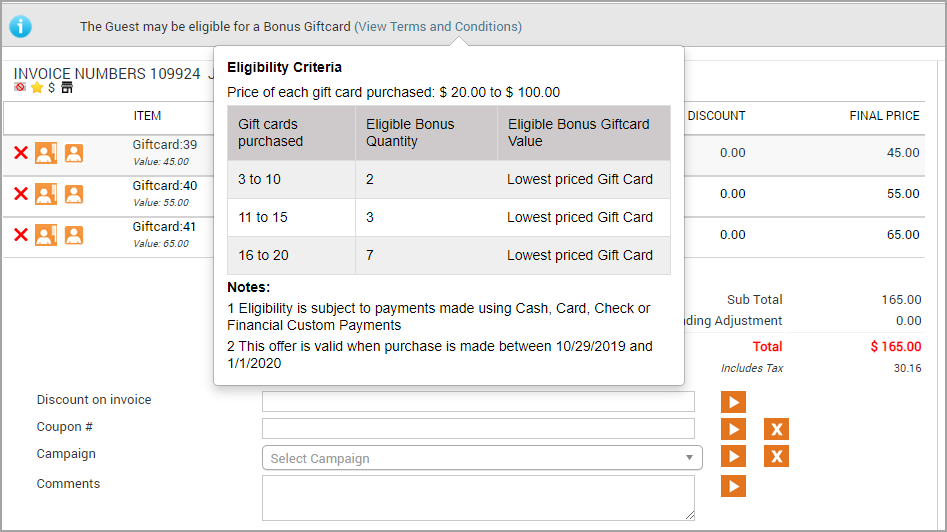Image resolution: width=947 pixels, height=532 pixels.
Task: Click second orange person icon for Giftcard:41
Action: [74, 236]
